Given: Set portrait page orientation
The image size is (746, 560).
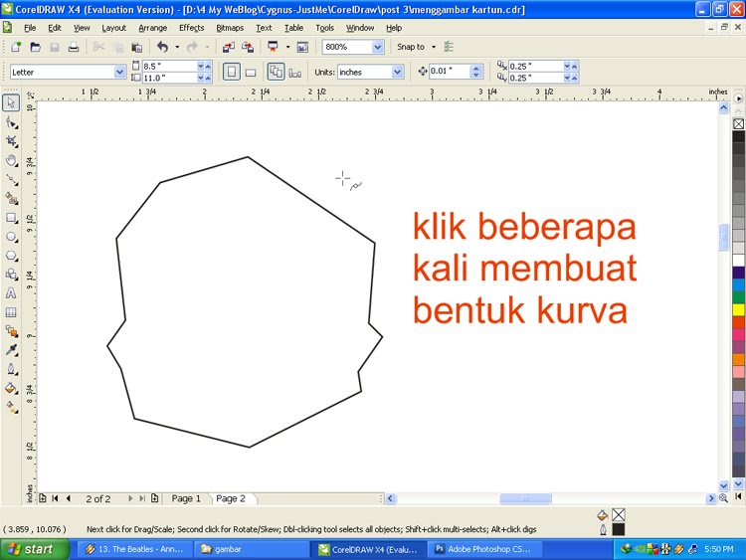Looking at the screenshot, I should 231,72.
